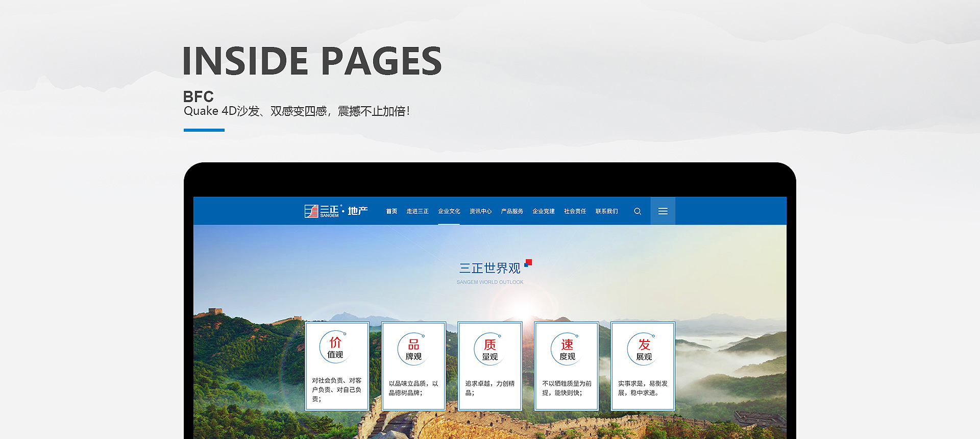Click the 联系我们 nav link

click(x=606, y=211)
